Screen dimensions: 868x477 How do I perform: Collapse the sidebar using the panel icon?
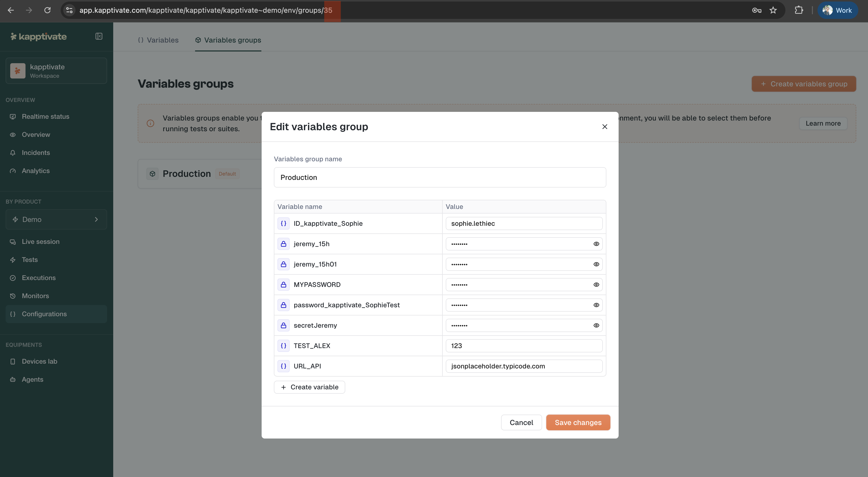click(98, 36)
